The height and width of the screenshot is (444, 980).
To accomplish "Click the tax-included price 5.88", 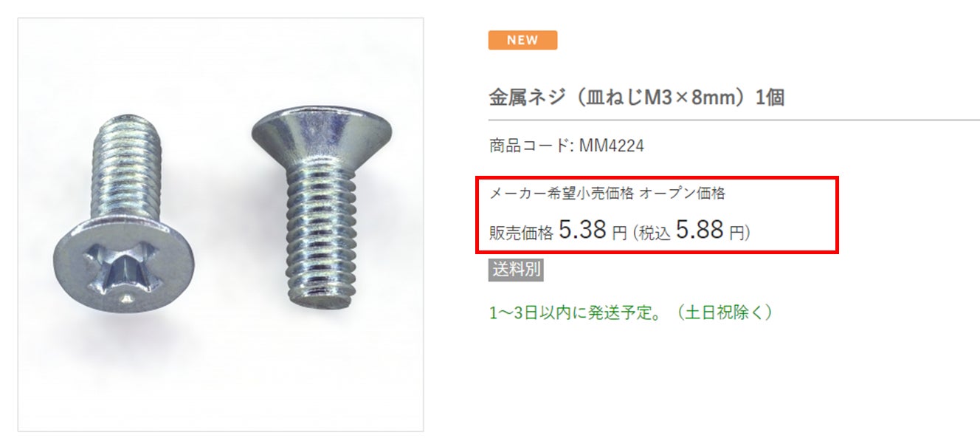I will tap(700, 230).
